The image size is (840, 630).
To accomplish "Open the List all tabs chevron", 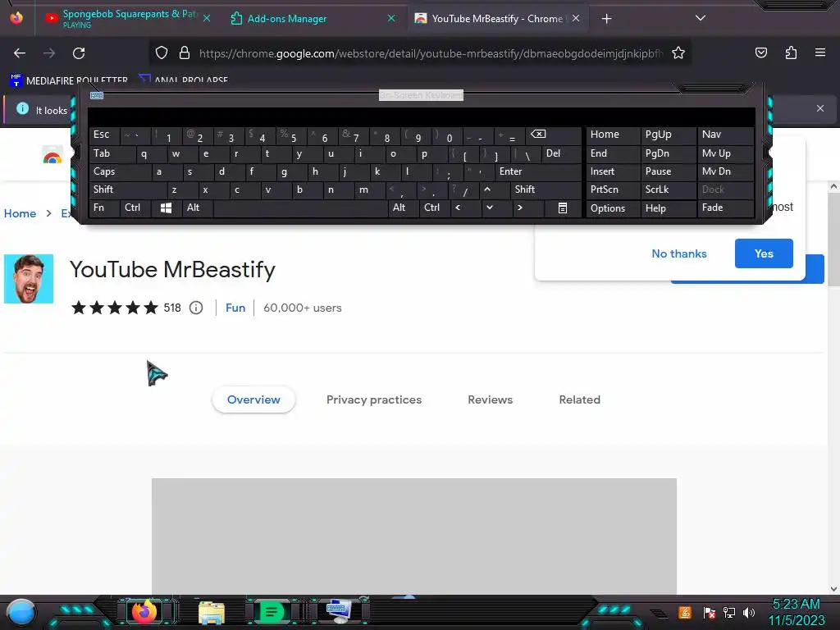I will point(701,18).
